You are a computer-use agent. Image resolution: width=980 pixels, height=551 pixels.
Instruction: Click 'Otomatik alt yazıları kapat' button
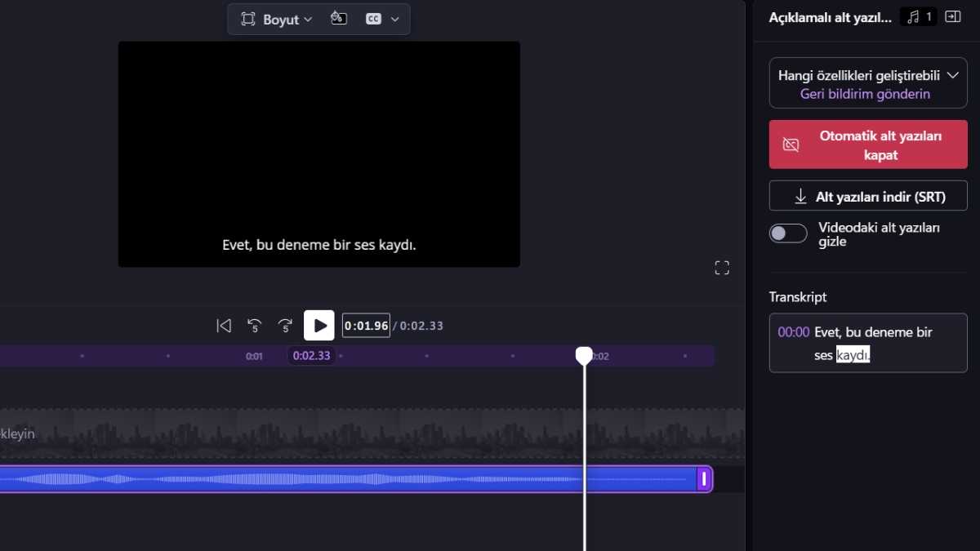pyautogui.click(x=868, y=144)
